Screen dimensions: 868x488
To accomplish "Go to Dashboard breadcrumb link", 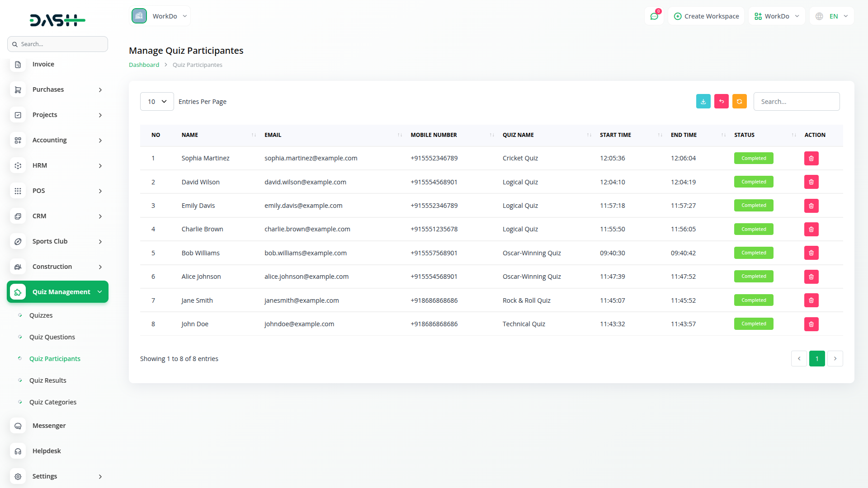I will (x=144, y=65).
